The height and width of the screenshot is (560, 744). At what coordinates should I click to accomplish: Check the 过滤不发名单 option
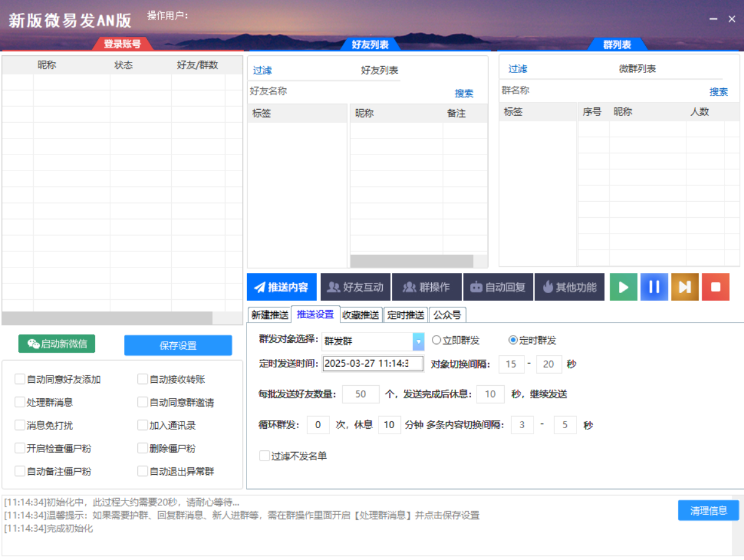(264, 456)
